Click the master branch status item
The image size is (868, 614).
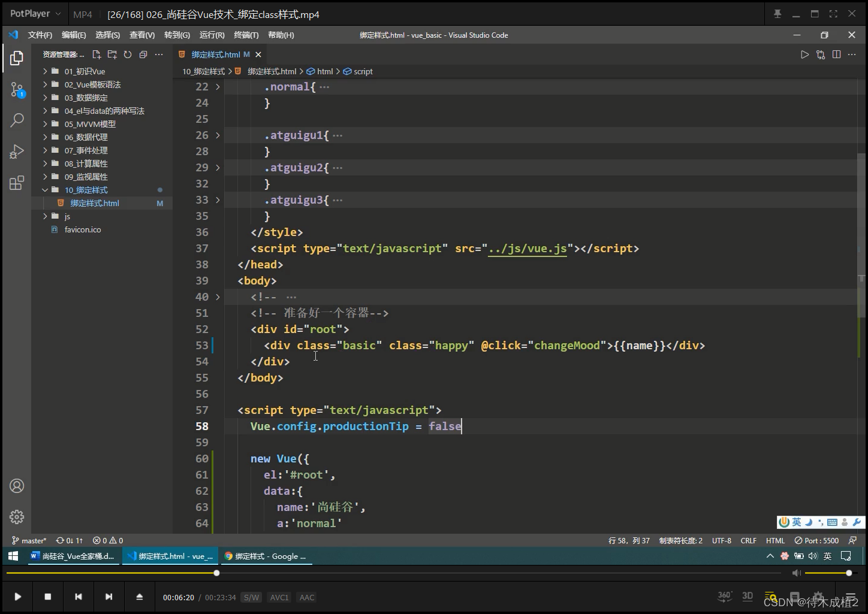point(29,540)
